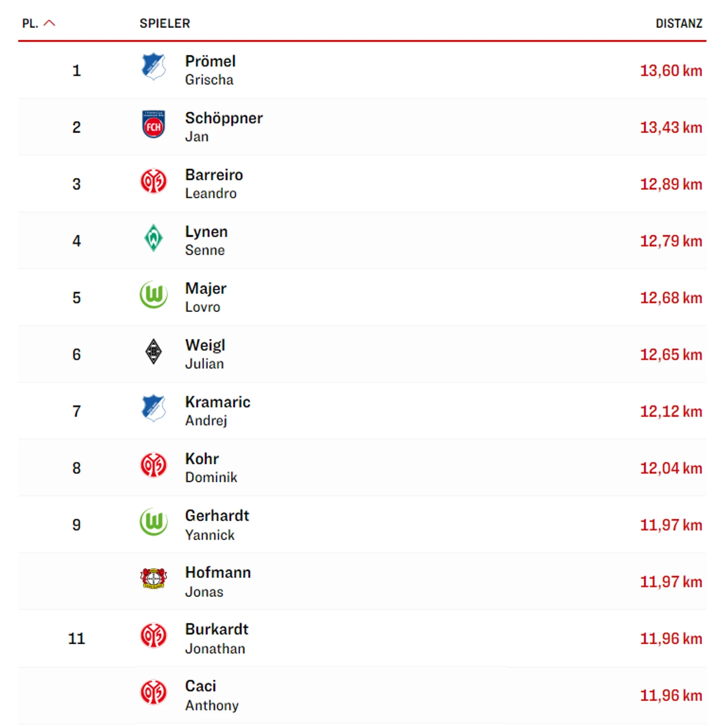Open player Jan Schöppner
728x726 pixels.
[224, 127]
